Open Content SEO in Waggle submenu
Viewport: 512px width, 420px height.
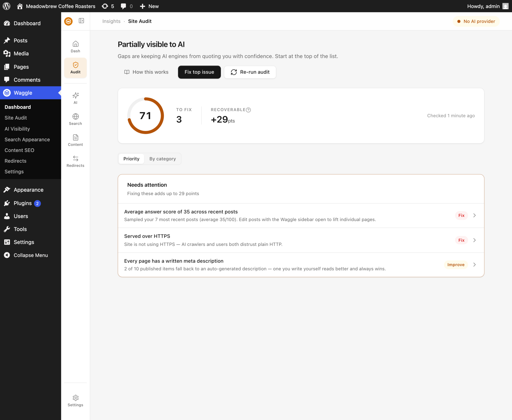[x=19, y=150]
